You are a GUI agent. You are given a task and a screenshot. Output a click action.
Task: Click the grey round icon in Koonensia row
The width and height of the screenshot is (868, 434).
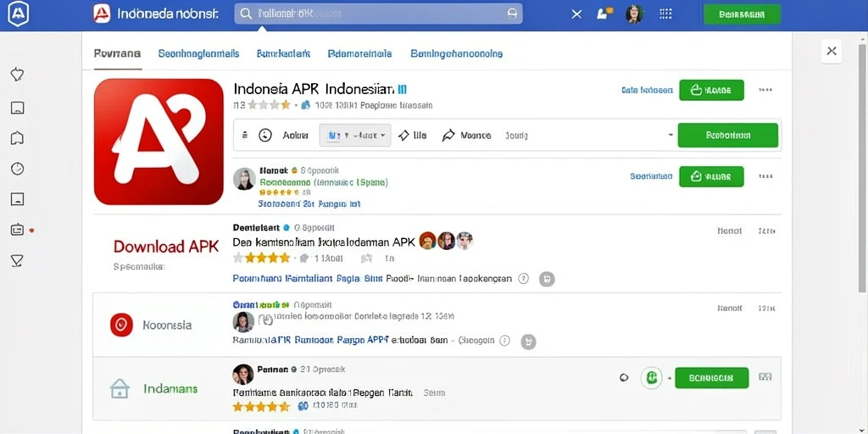[529, 342]
